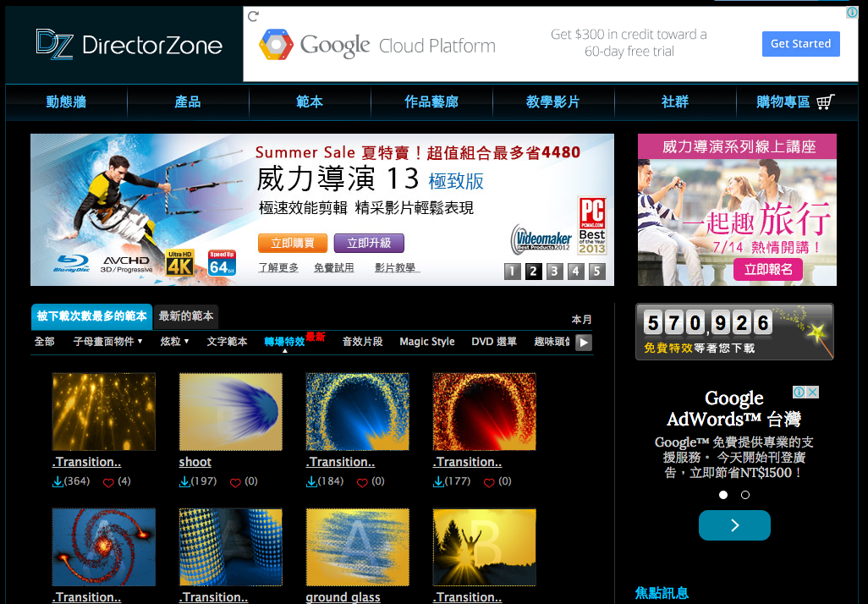Open the ad info icon on the top banner

(x=852, y=12)
